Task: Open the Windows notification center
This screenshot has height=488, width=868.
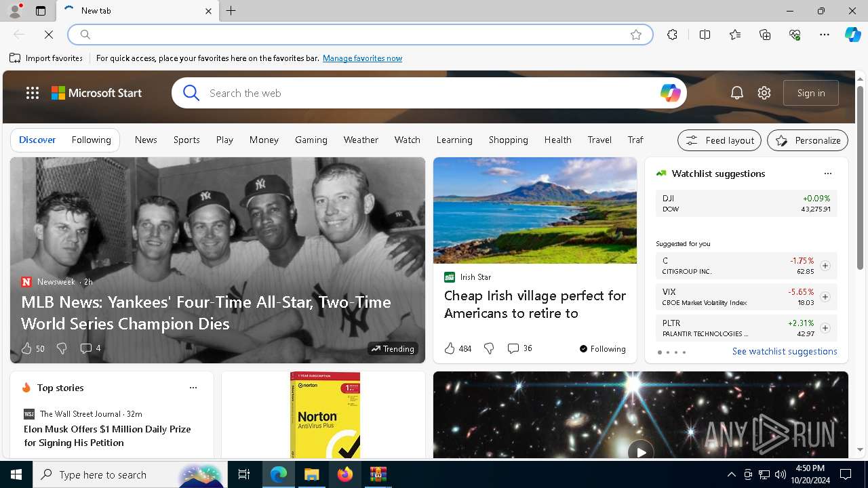Action: [846, 474]
